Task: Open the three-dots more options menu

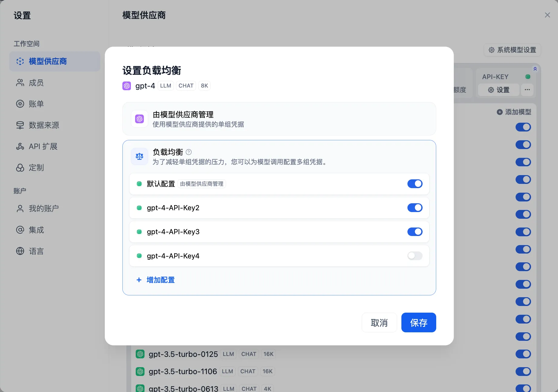Action: [x=527, y=90]
